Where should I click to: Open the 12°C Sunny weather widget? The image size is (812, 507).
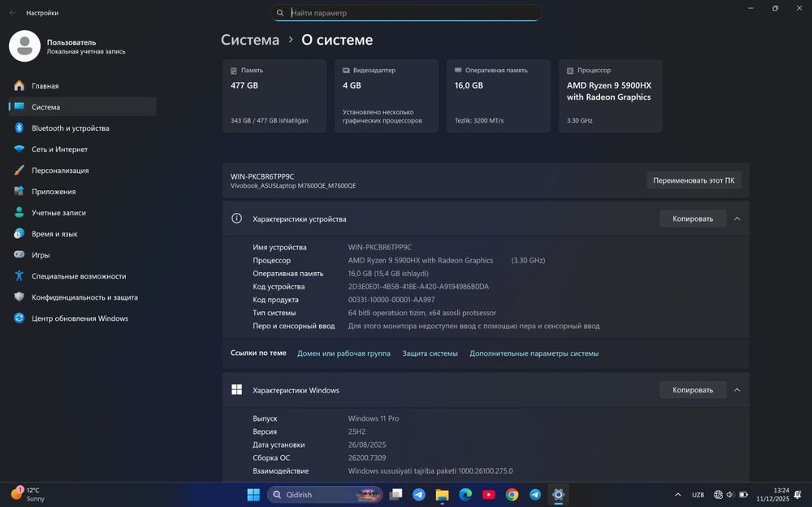(x=28, y=494)
